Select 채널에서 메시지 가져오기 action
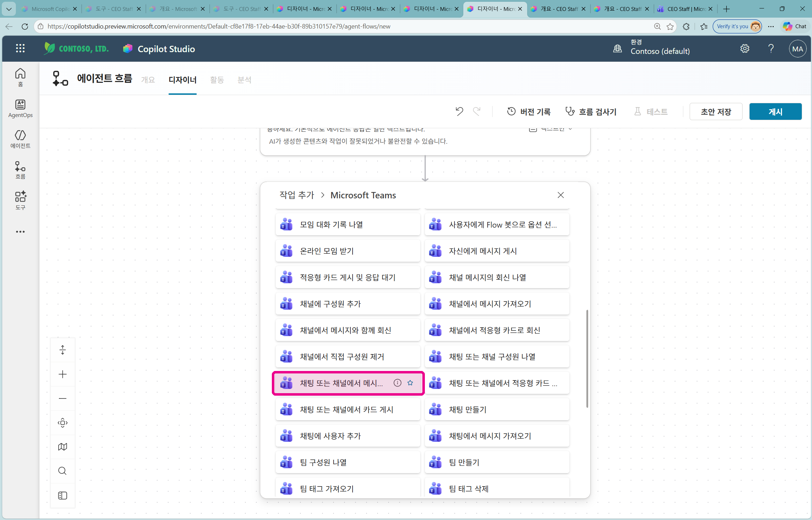812x520 pixels. pyautogui.click(x=497, y=304)
